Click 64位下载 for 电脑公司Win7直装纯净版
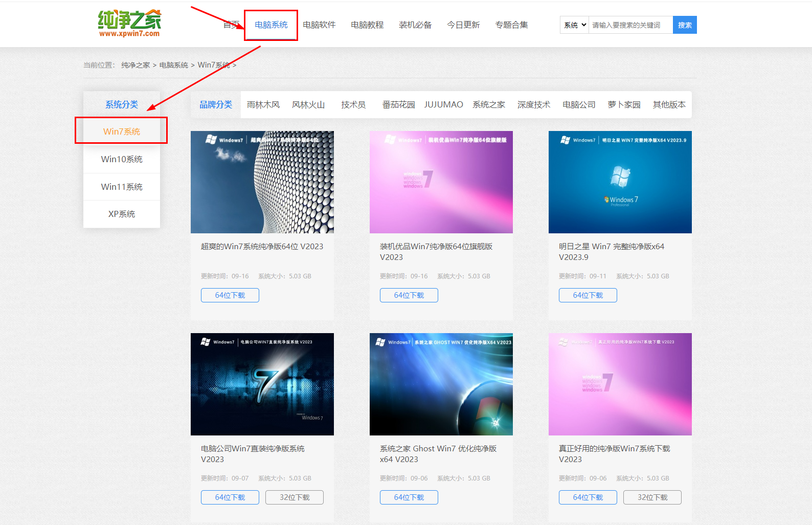The width and height of the screenshot is (812, 525). pos(230,497)
